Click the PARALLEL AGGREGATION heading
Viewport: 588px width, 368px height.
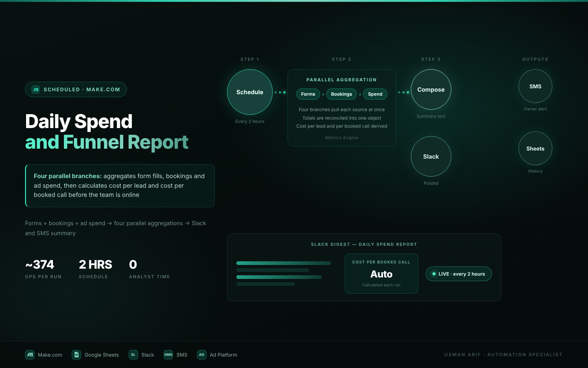pos(341,80)
